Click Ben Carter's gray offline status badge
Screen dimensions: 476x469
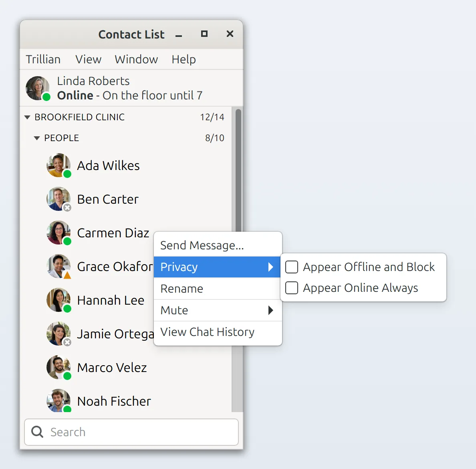(x=67, y=208)
